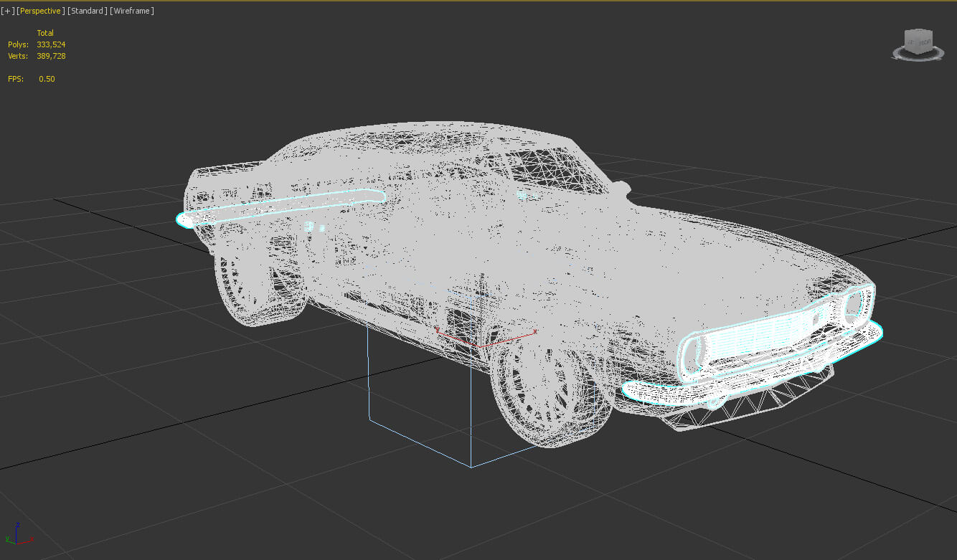Click the "Verts:" statistics label
957x560 pixels.
click(x=18, y=56)
